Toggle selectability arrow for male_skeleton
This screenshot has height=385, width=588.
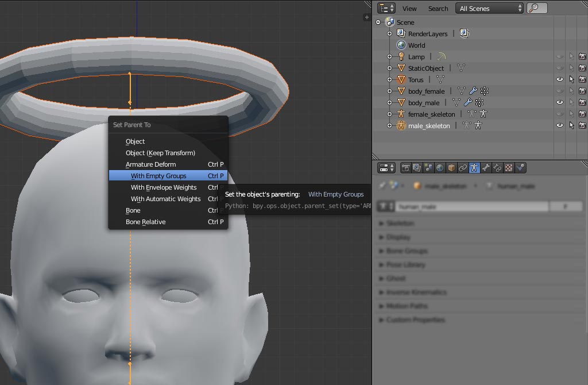click(571, 125)
